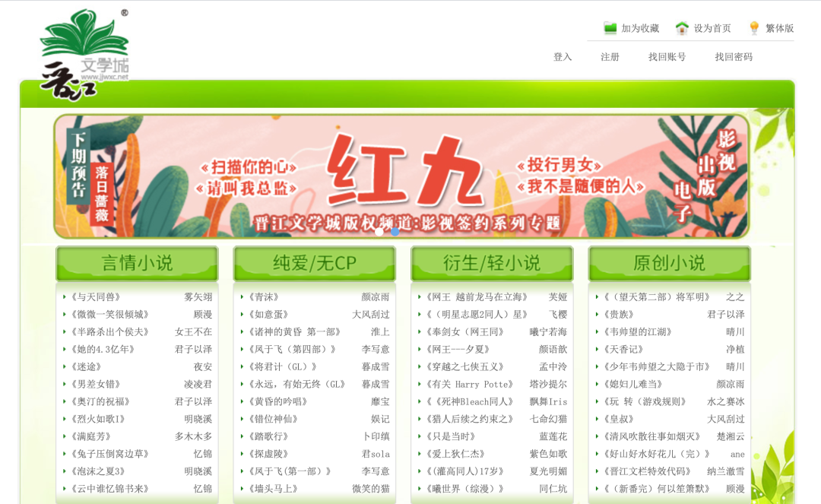
Task: Open novel 《只是当时》
Action: coord(451,436)
